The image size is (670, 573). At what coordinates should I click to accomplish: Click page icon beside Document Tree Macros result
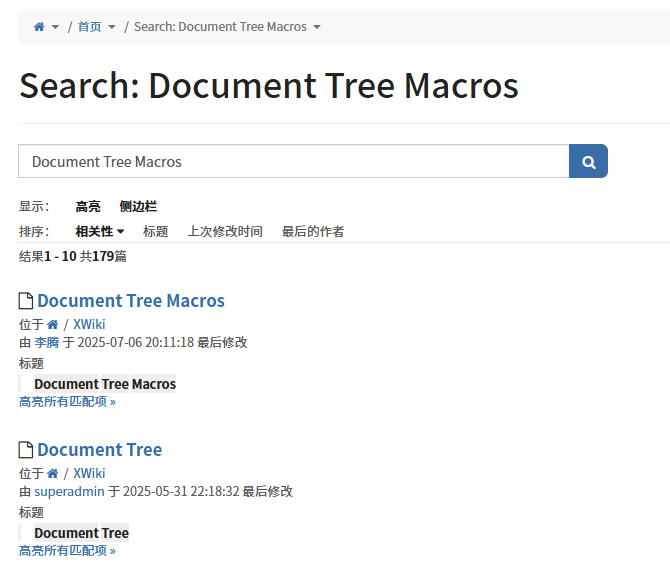pos(26,301)
